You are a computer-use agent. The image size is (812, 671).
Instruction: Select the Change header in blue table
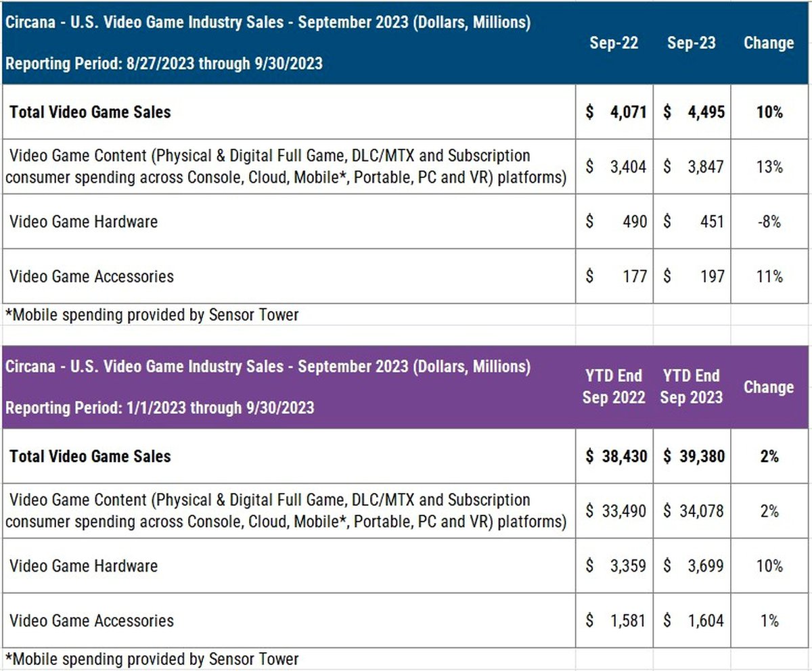click(769, 43)
